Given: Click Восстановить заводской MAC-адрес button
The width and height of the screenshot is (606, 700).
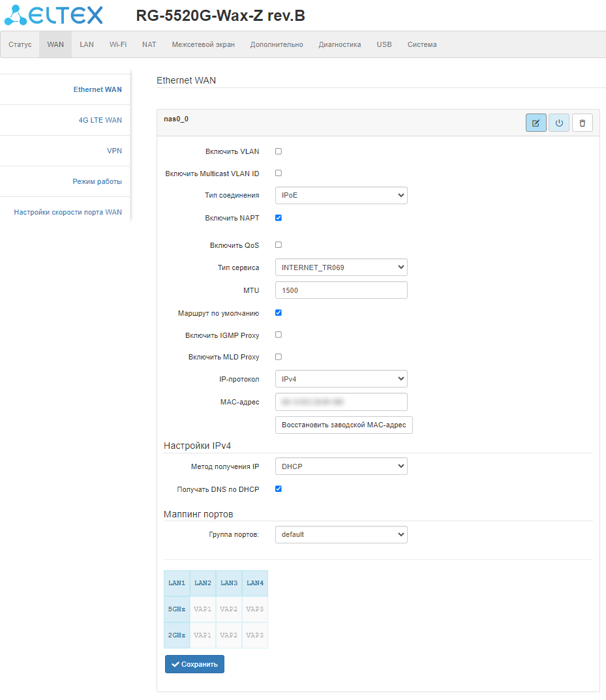Looking at the screenshot, I should pos(344,425).
